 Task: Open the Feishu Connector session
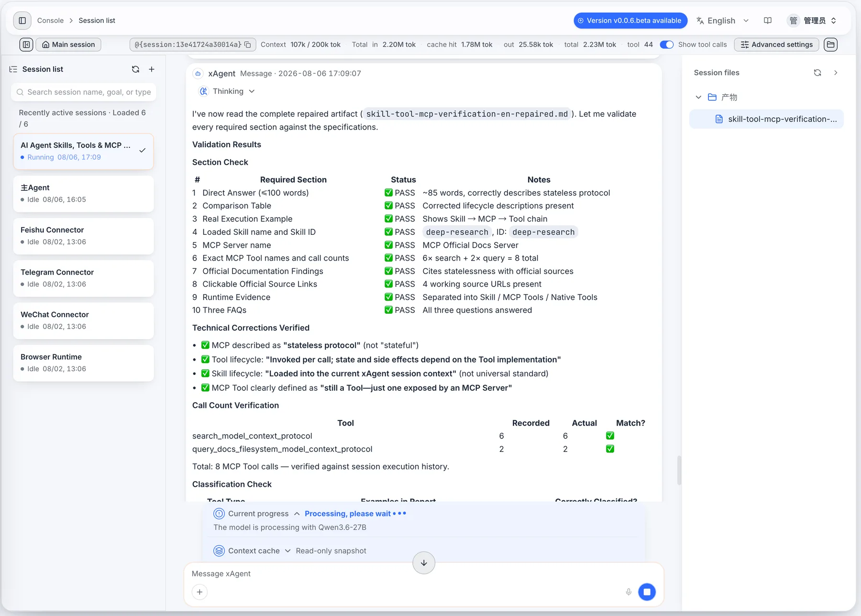point(83,236)
